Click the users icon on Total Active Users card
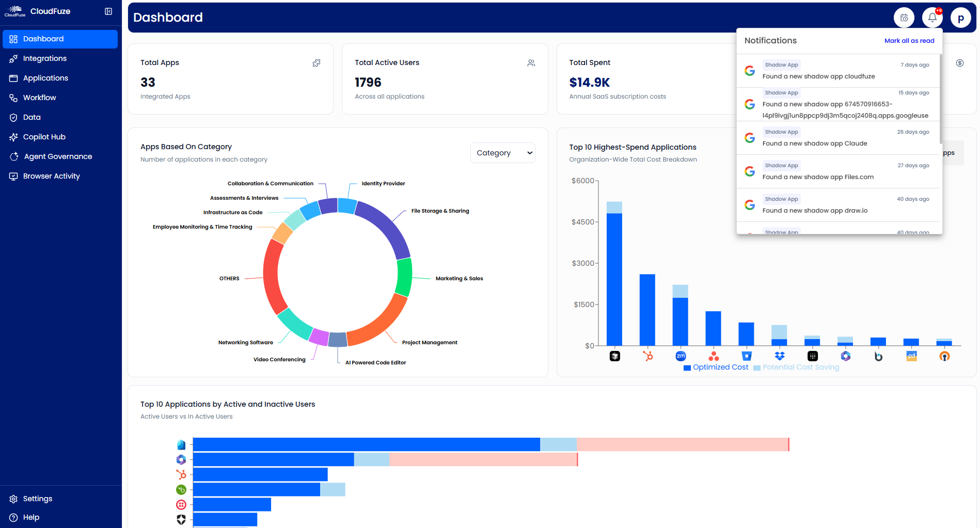 (x=531, y=63)
